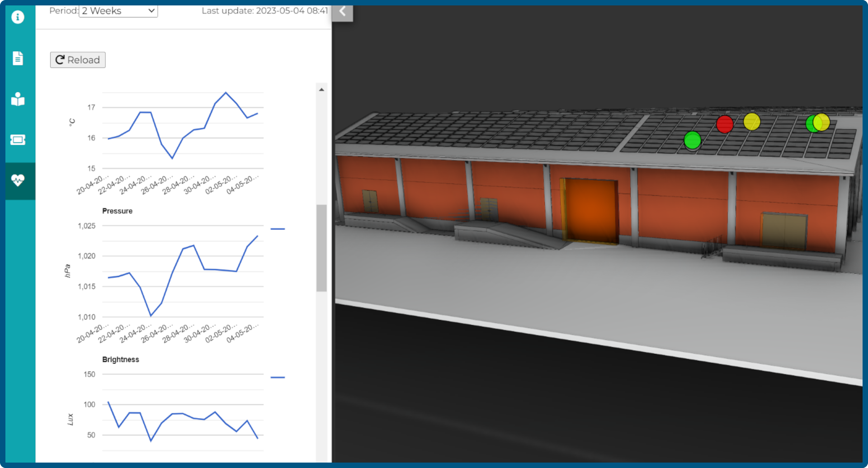Click the green sensor marker on the roof
868x468 pixels.
click(692, 140)
